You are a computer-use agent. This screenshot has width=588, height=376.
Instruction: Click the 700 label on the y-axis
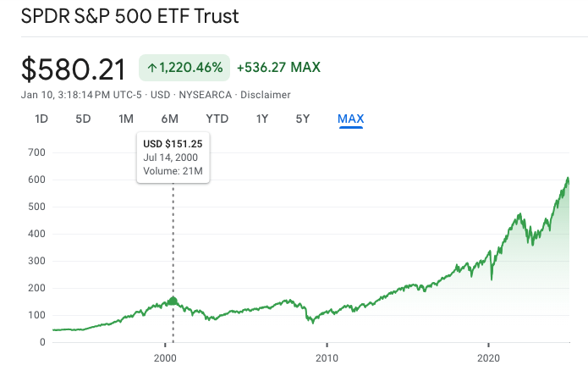[36, 152]
